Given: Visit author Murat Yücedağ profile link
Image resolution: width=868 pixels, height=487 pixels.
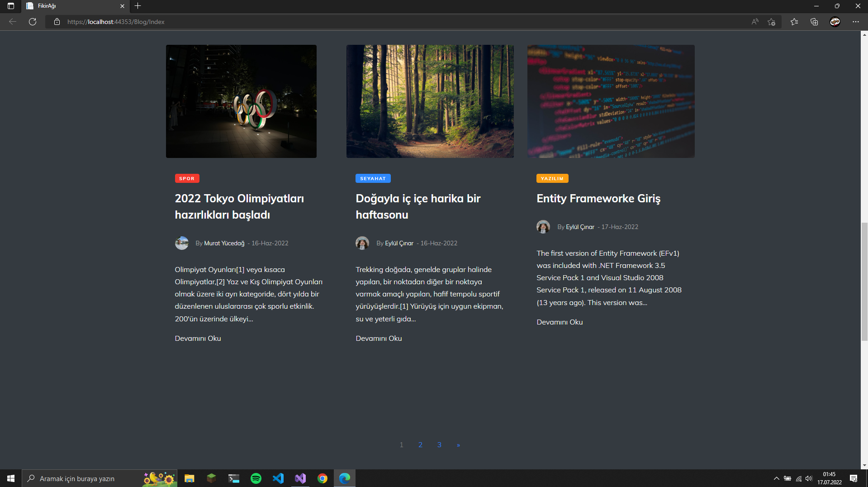Looking at the screenshot, I should (x=224, y=243).
